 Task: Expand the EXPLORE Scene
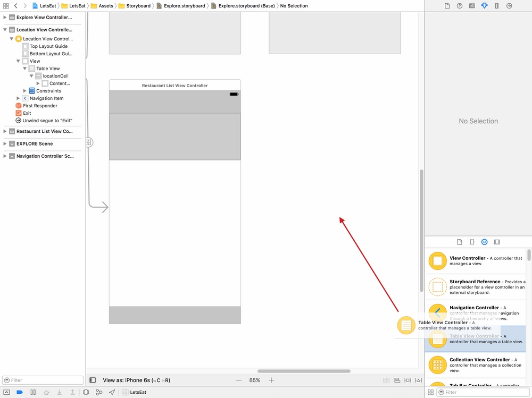pyautogui.click(x=5, y=144)
